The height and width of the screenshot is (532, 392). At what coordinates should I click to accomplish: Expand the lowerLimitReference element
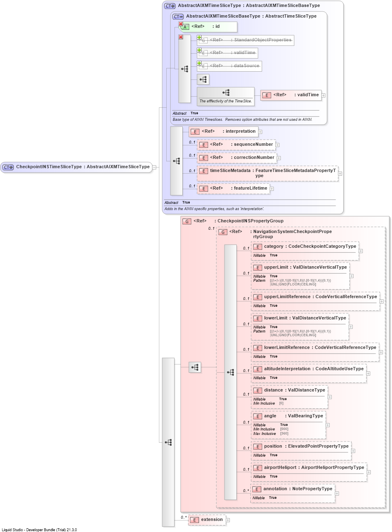click(381, 352)
